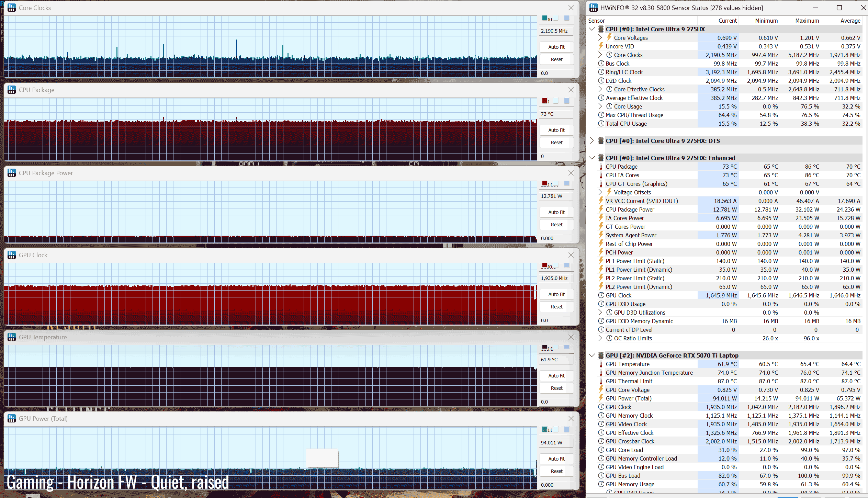Screen dimensions: 868x498
Task: Click the thermometer icon beside CPU Package
Action: [x=601, y=167]
